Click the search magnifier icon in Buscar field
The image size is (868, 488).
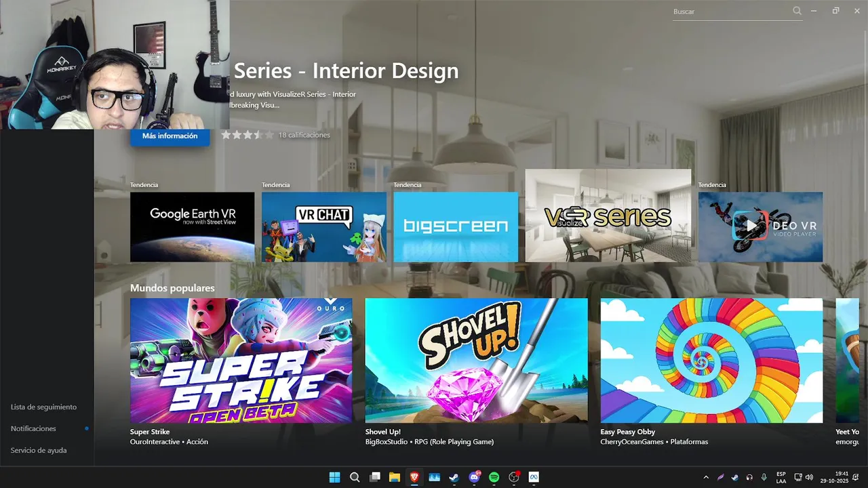coord(797,11)
